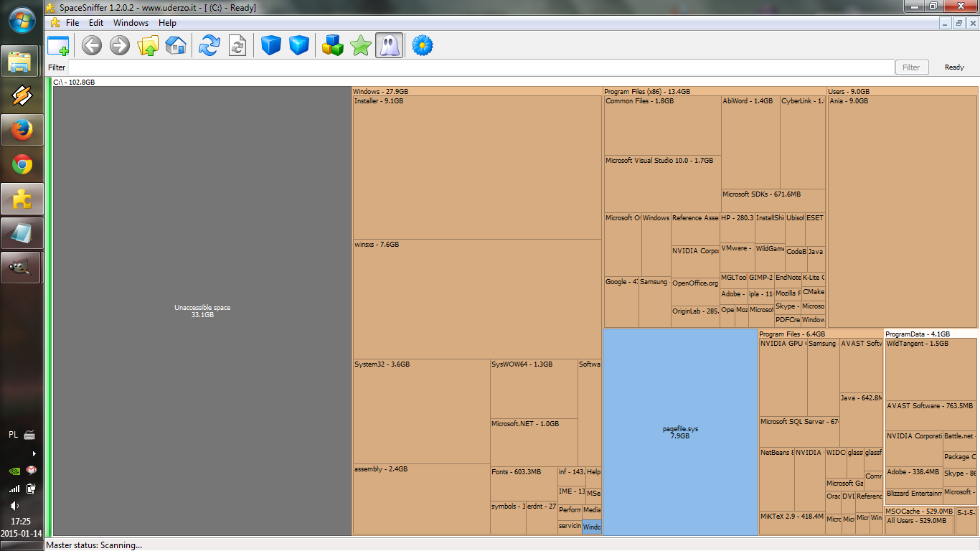The height and width of the screenshot is (551, 980).
Task: Open the document system menu icon beside File
Action: [55, 23]
